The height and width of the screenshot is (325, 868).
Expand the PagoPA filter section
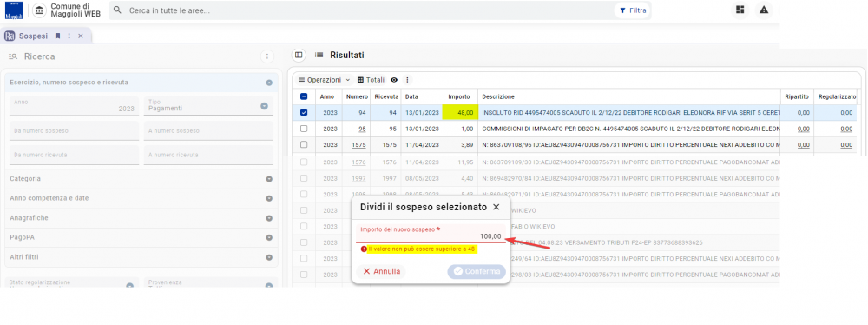tap(140, 237)
